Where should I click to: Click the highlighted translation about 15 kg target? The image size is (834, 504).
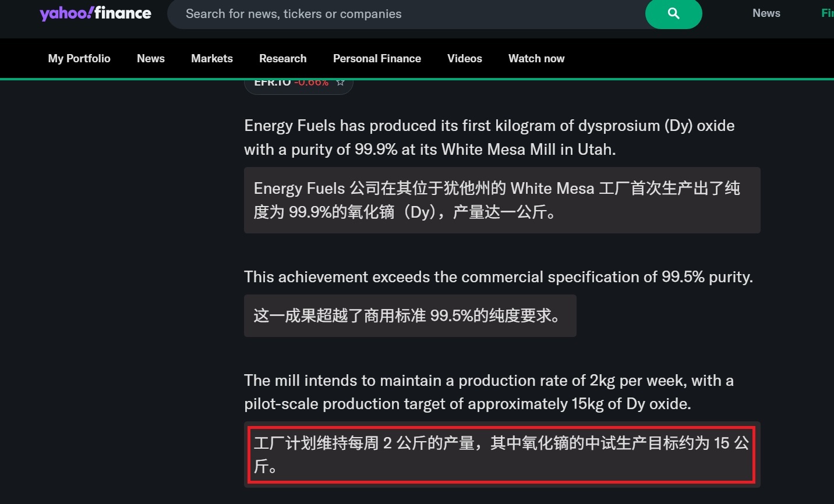tap(502, 455)
